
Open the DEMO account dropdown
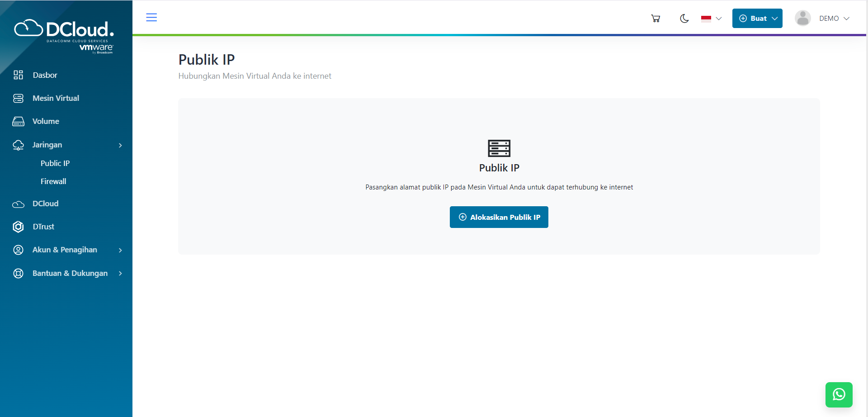click(x=834, y=19)
